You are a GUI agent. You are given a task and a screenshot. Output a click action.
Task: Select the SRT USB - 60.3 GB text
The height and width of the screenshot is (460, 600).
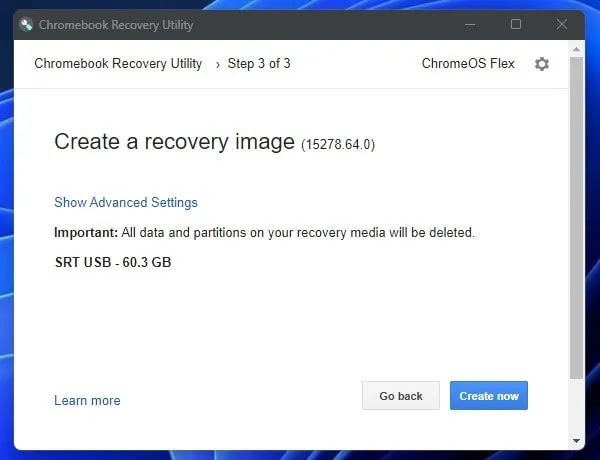pyautogui.click(x=113, y=263)
